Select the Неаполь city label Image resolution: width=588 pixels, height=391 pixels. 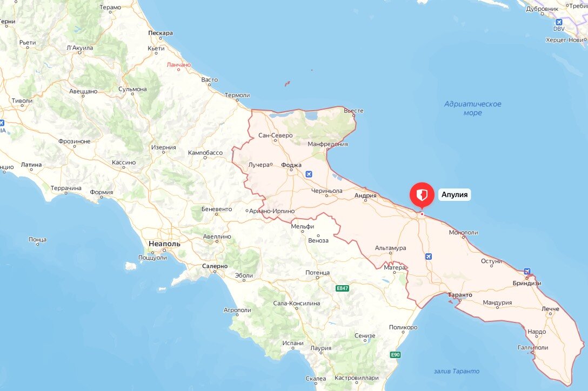coord(164,244)
